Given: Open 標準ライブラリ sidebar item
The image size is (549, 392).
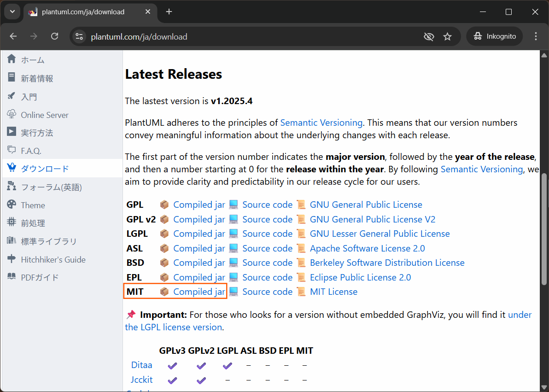Looking at the screenshot, I should [x=49, y=241].
